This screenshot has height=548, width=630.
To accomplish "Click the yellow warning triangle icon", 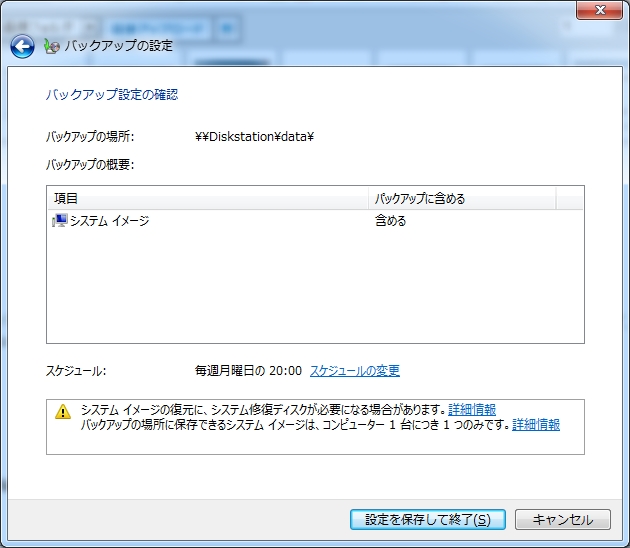I will [x=63, y=411].
